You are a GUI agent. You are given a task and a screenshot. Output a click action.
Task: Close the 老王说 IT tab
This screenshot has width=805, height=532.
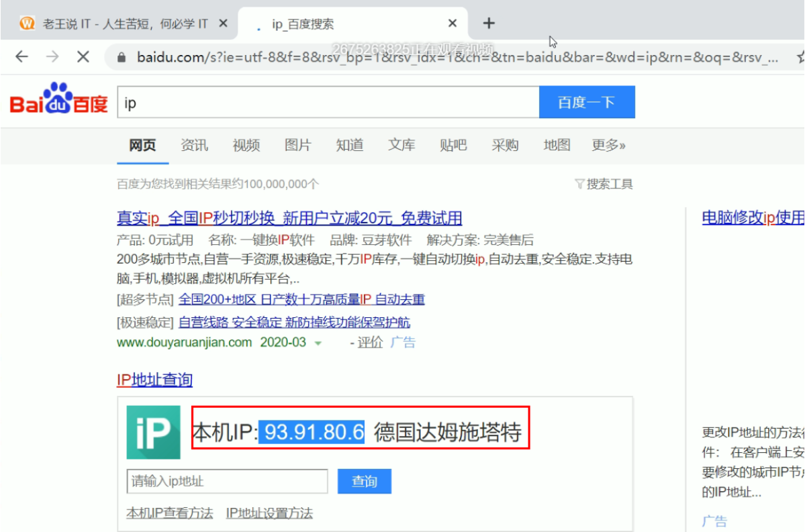pos(224,23)
